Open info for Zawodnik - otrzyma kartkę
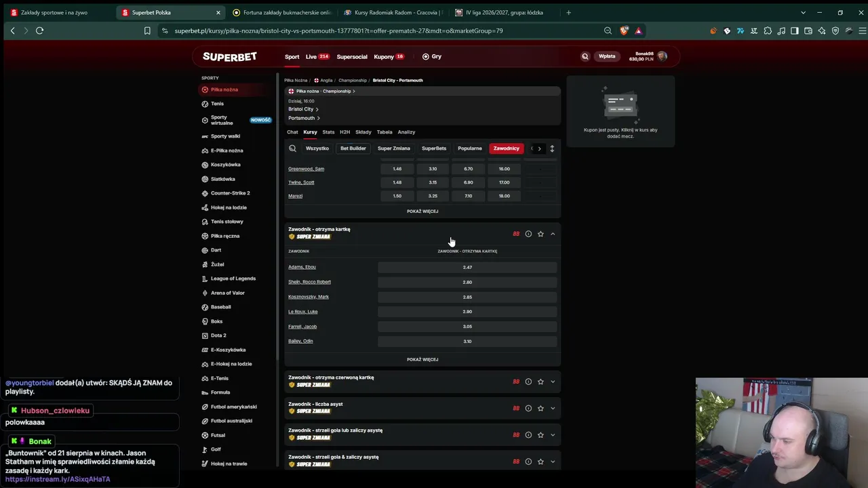The image size is (868, 488). [x=528, y=234]
